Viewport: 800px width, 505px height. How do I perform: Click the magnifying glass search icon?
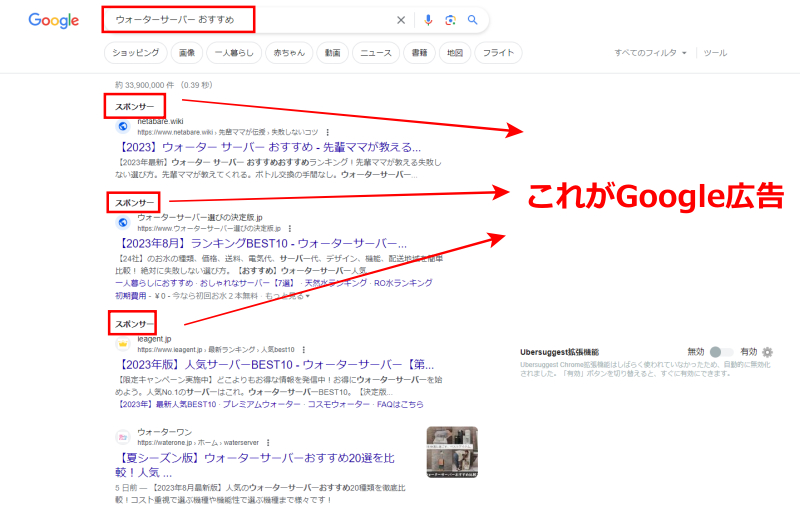click(473, 20)
